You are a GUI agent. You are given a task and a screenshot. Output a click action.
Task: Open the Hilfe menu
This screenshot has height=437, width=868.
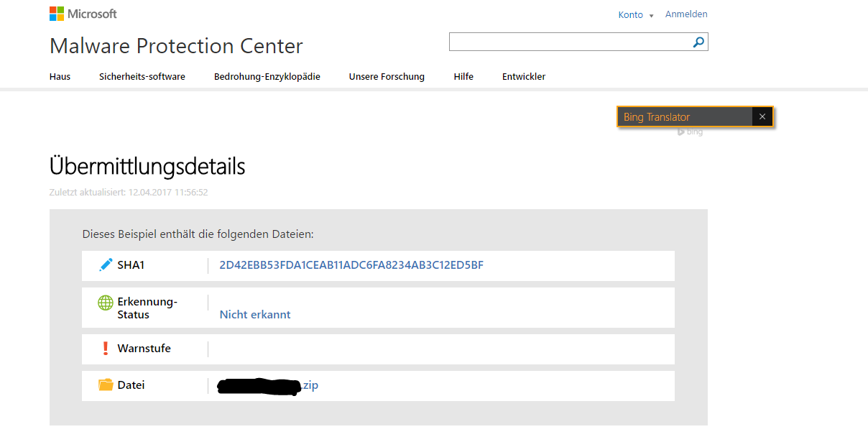pyautogui.click(x=463, y=77)
